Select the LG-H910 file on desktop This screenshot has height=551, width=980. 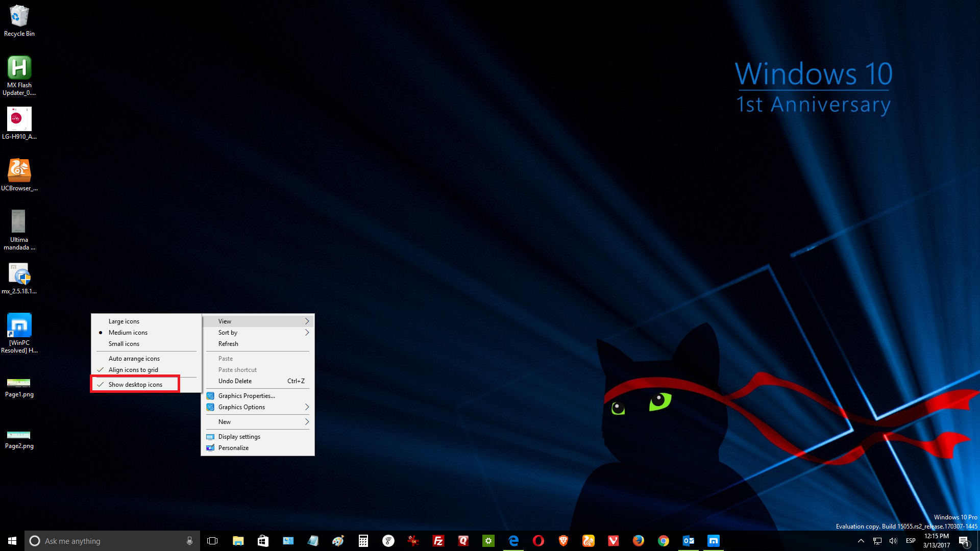[x=19, y=123]
